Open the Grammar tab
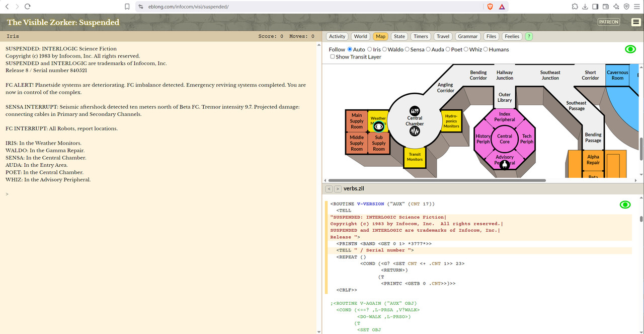Image resolution: width=644 pixels, height=334 pixels. click(x=468, y=36)
